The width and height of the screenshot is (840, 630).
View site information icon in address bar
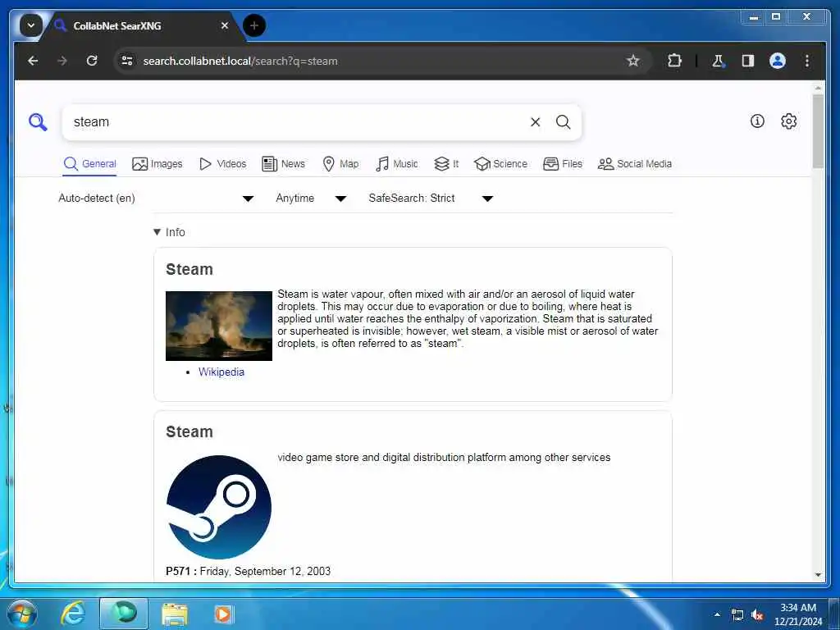click(x=127, y=61)
